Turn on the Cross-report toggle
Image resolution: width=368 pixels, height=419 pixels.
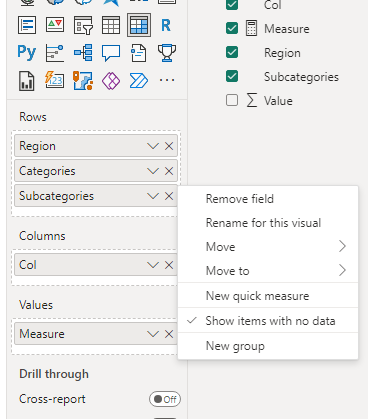coord(165,399)
